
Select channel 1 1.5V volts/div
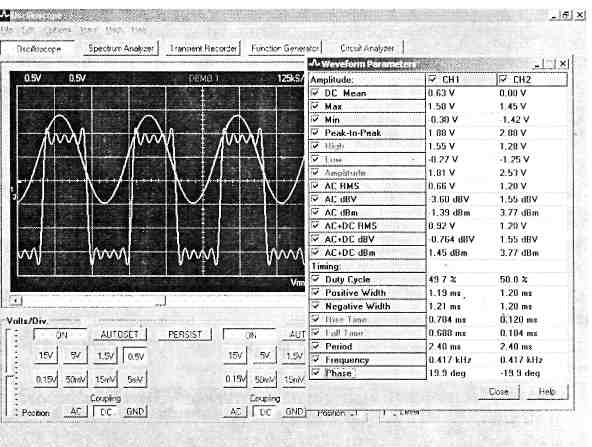point(105,356)
